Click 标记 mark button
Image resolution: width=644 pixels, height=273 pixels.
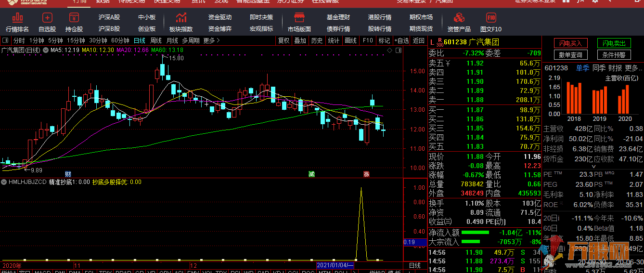(x=384, y=40)
